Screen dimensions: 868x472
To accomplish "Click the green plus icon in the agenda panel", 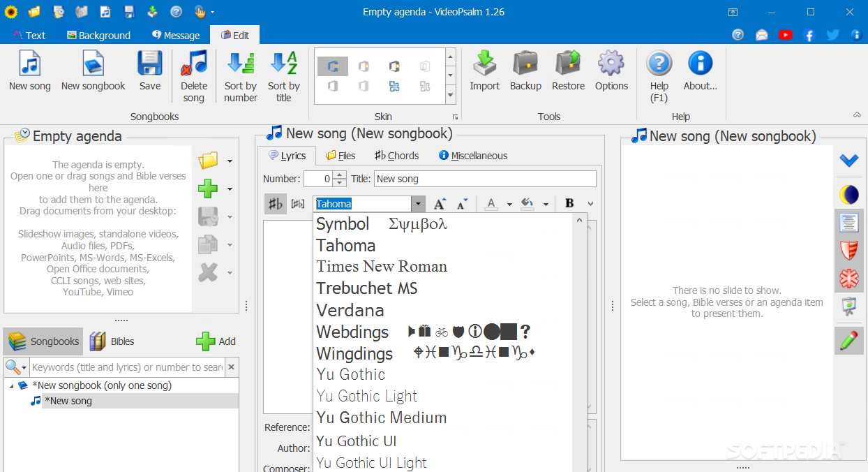I will pos(208,189).
